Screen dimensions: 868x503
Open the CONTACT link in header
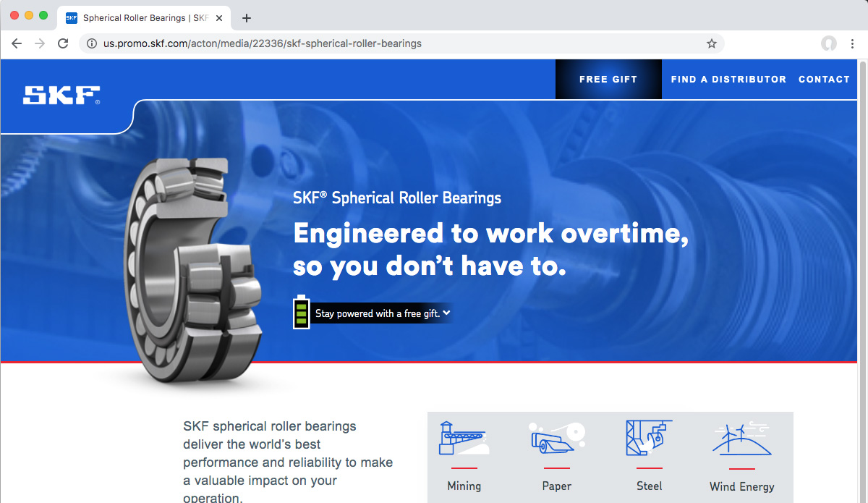(x=824, y=80)
